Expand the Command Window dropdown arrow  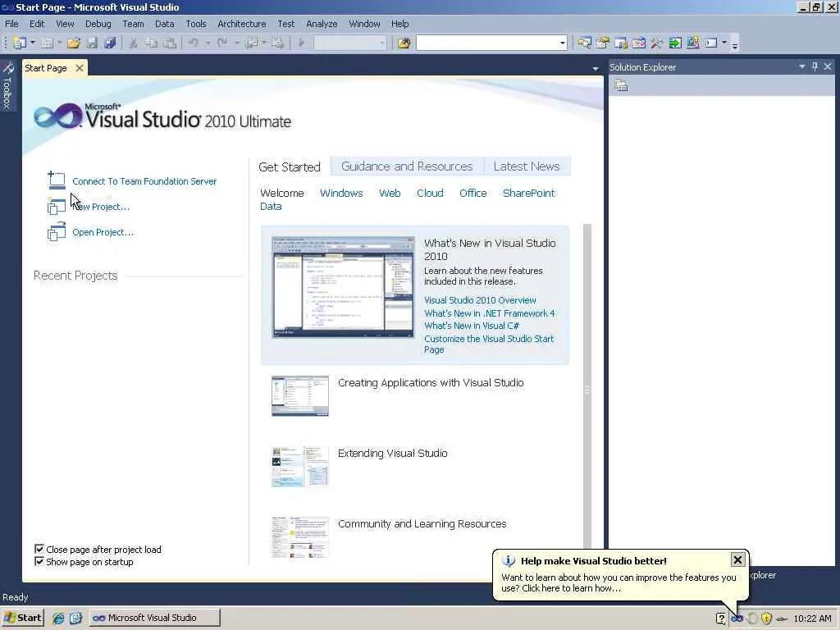724,43
